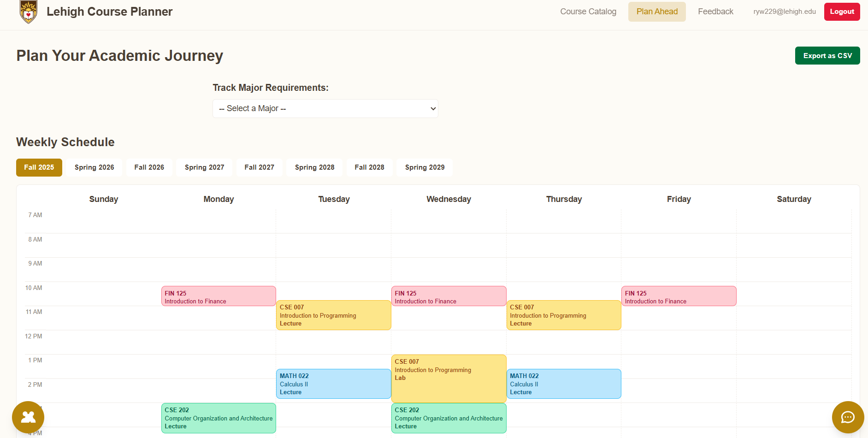Open the group study floating icon
868x438 pixels.
[28, 417]
